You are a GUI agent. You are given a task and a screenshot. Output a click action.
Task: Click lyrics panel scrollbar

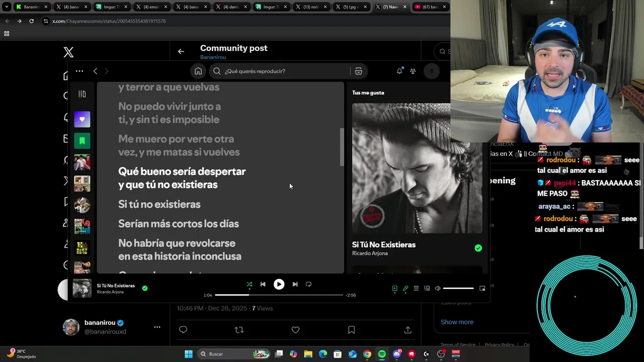pos(342,147)
